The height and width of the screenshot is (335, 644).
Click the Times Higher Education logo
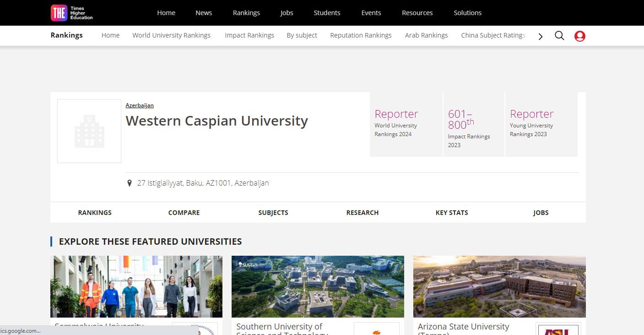click(x=72, y=13)
